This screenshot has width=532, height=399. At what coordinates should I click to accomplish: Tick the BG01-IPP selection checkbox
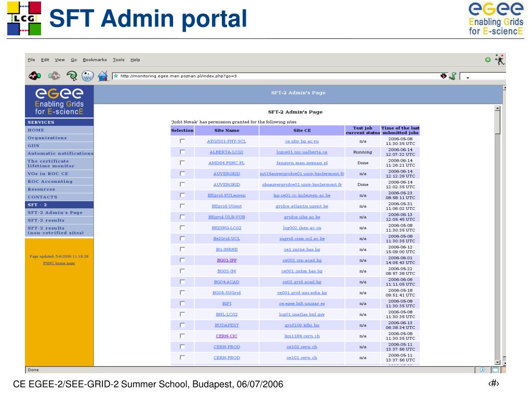(x=182, y=260)
